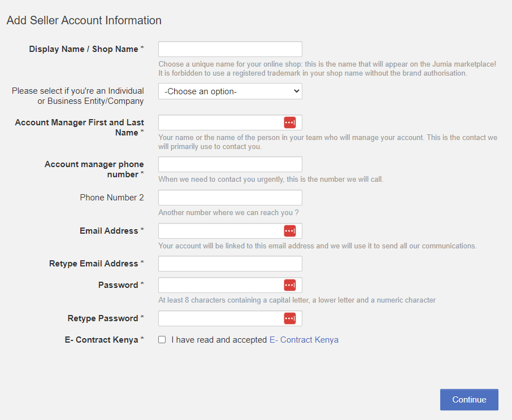Click inside the Password input field
The image size is (512, 420).
click(220, 285)
